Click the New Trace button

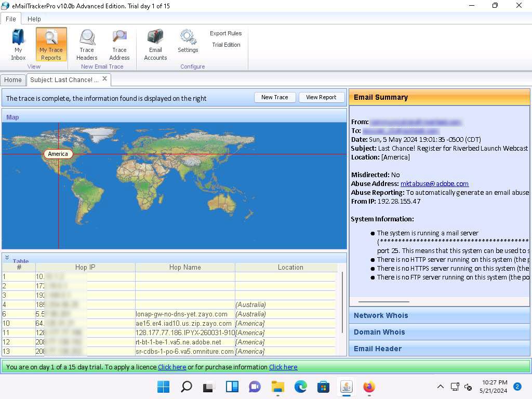(274, 97)
